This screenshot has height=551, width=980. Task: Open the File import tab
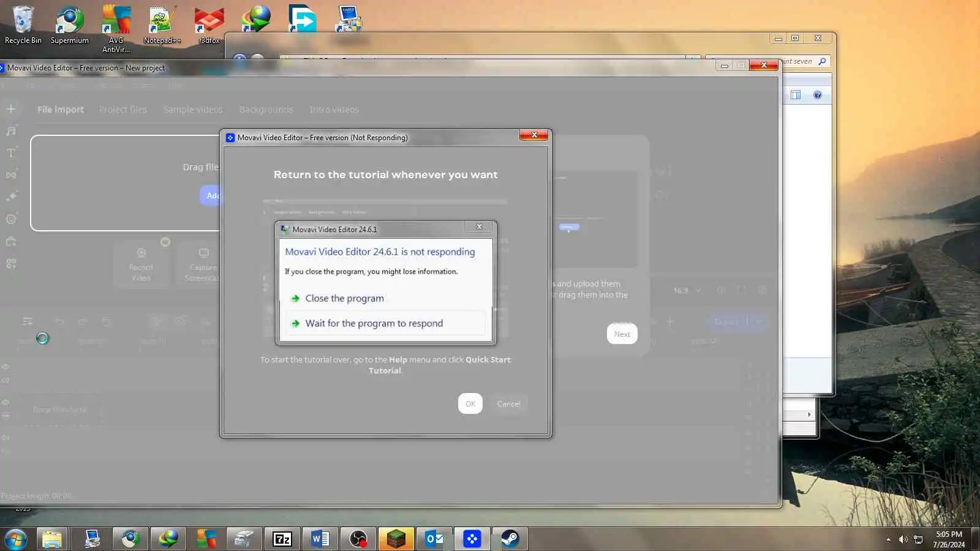[x=61, y=110]
